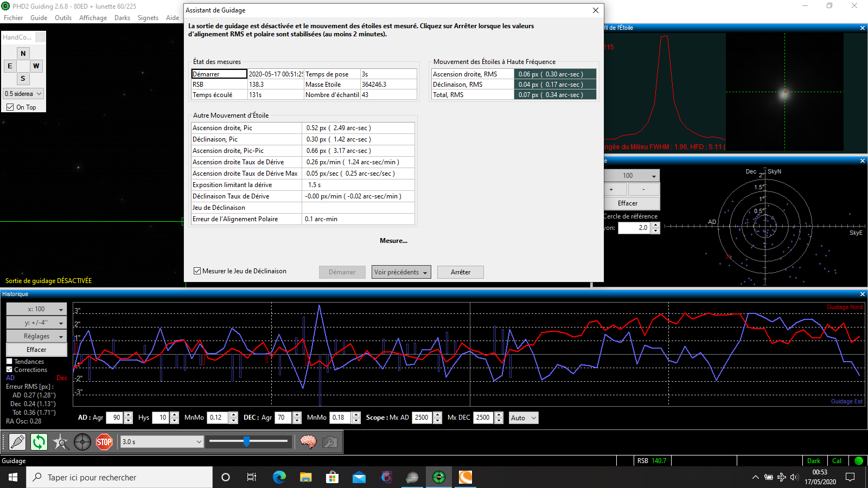Click Effacer button in Historique panel

pos(36,350)
